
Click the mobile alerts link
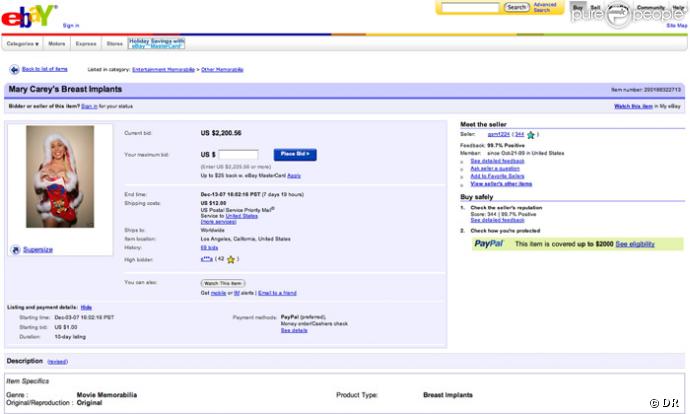pos(218,293)
